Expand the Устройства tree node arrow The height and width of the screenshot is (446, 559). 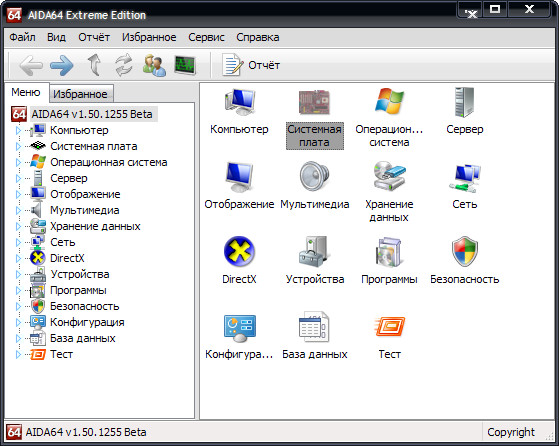click(x=18, y=275)
